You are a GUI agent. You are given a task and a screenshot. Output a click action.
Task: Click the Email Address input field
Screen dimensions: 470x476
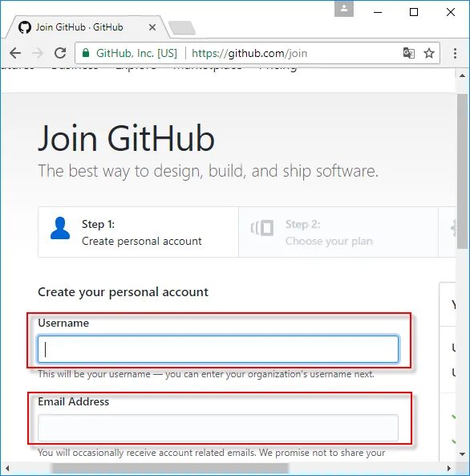(218, 428)
